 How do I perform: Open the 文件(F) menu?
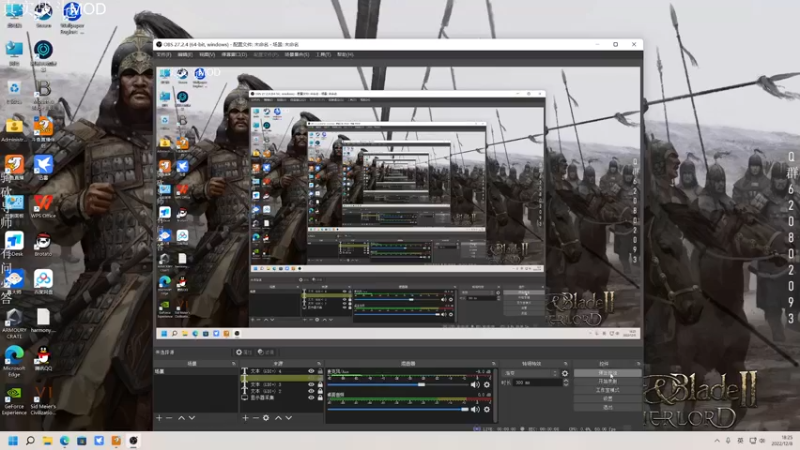164,55
